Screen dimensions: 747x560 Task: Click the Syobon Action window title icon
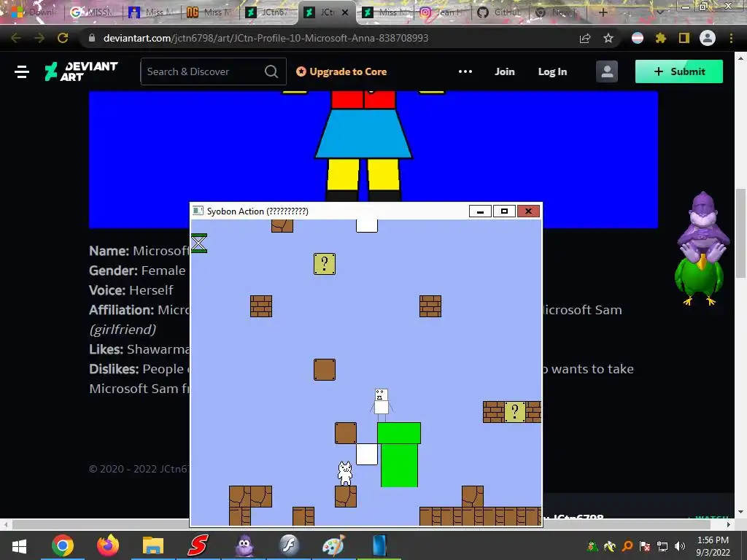click(198, 211)
